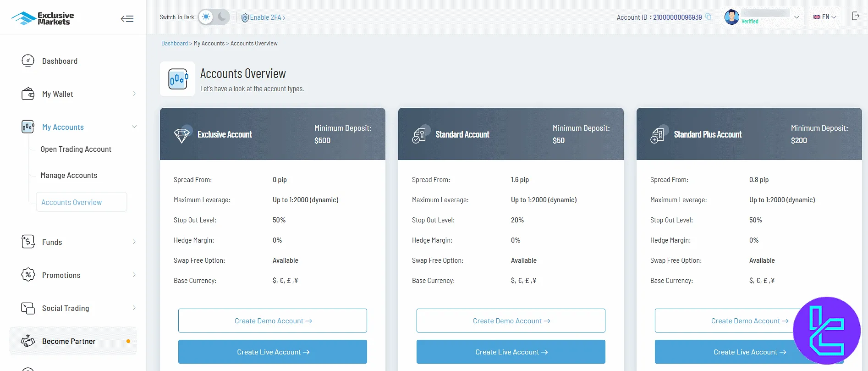Click the Standard Account card title
The width and height of the screenshot is (868, 371).
click(462, 134)
